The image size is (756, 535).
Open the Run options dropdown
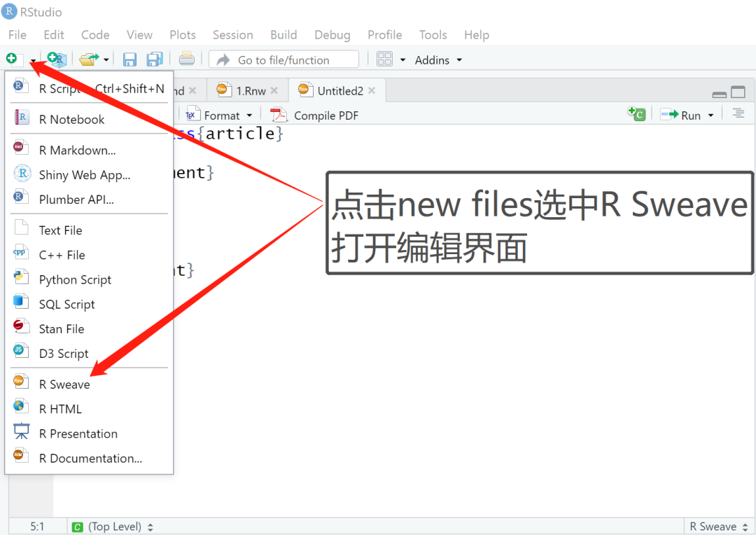709,113
